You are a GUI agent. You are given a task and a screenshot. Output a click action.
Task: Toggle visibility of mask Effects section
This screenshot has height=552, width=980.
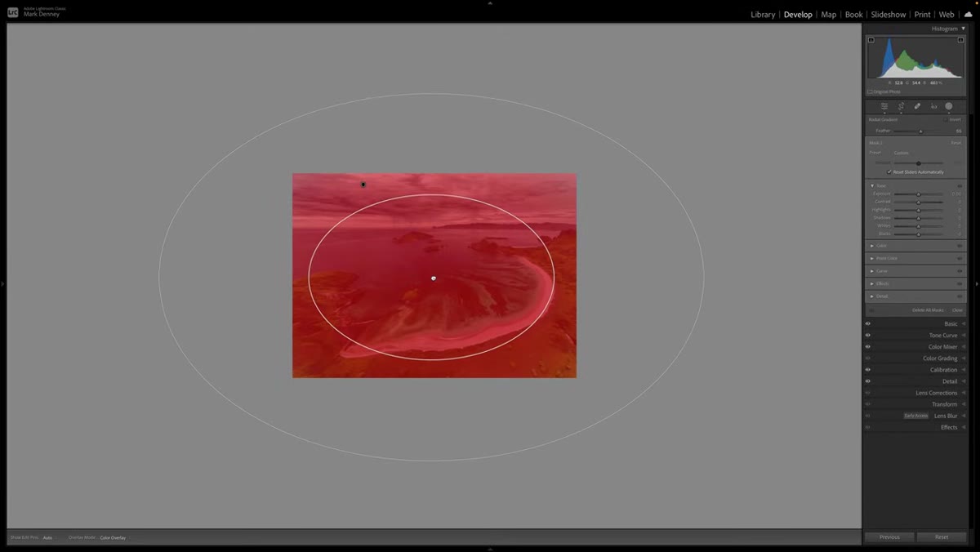[x=960, y=283]
